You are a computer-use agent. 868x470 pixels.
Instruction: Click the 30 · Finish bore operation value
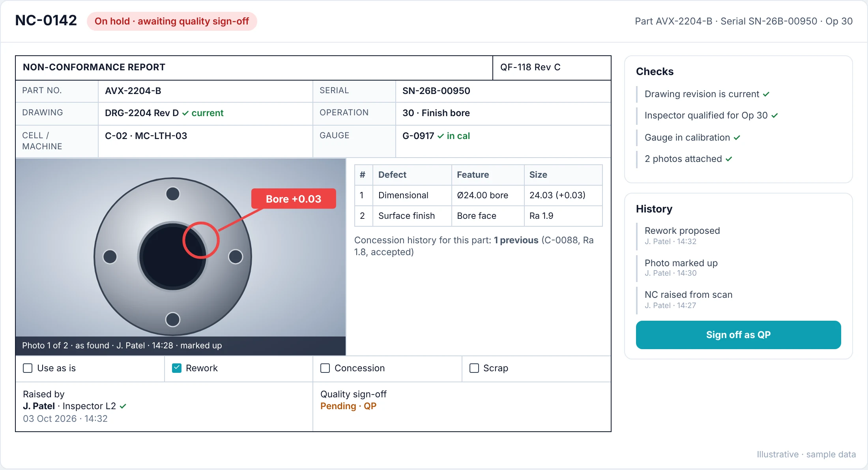[436, 113]
